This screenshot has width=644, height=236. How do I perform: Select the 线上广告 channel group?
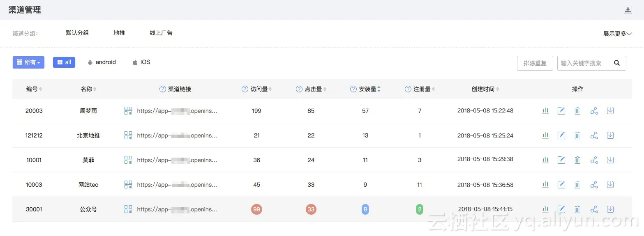(x=161, y=33)
